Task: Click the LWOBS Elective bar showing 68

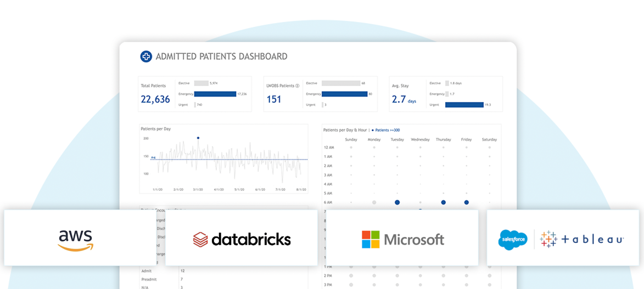Action: click(x=341, y=83)
